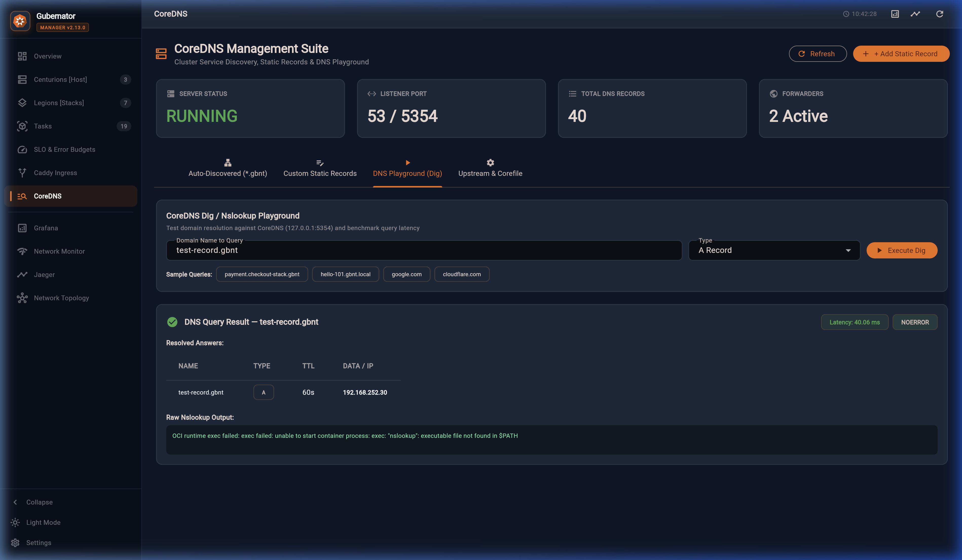Select payment.checkout-stack.gbnt sample query
The width and height of the screenshot is (962, 560).
coord(262,274)
